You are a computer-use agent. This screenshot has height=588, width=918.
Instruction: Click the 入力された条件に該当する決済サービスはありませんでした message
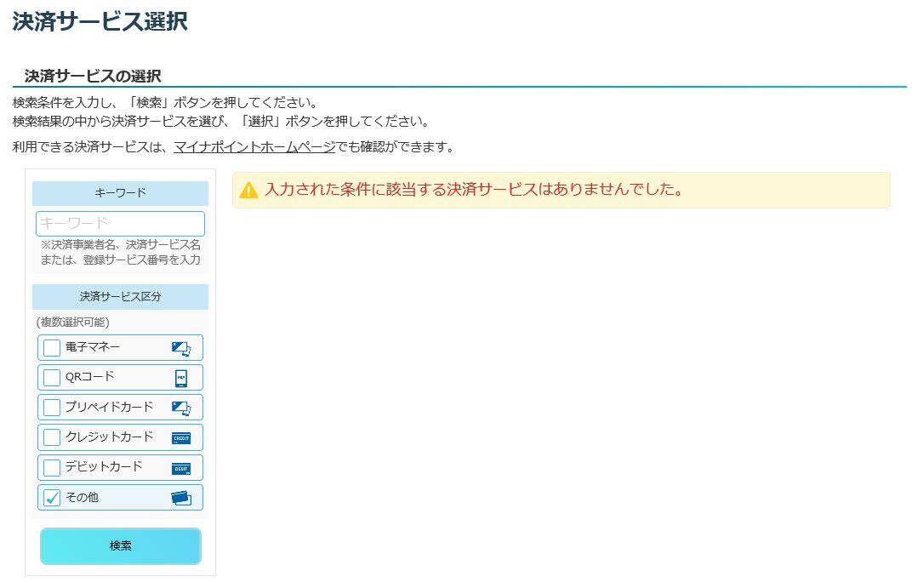point(474,190)
